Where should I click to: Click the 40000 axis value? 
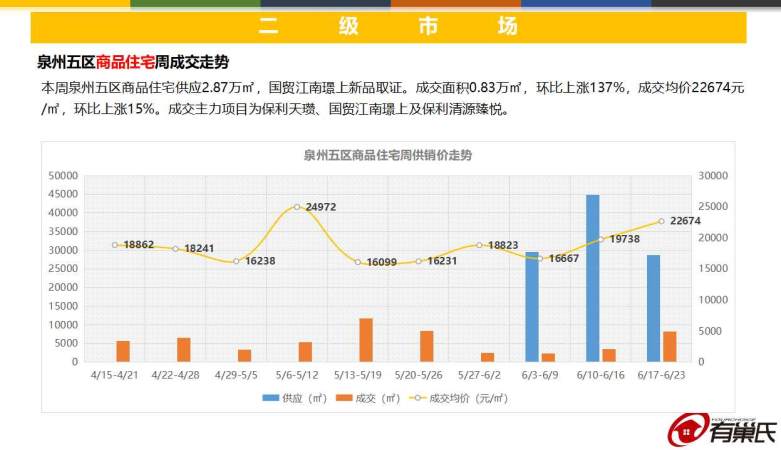tap(63, 213)
